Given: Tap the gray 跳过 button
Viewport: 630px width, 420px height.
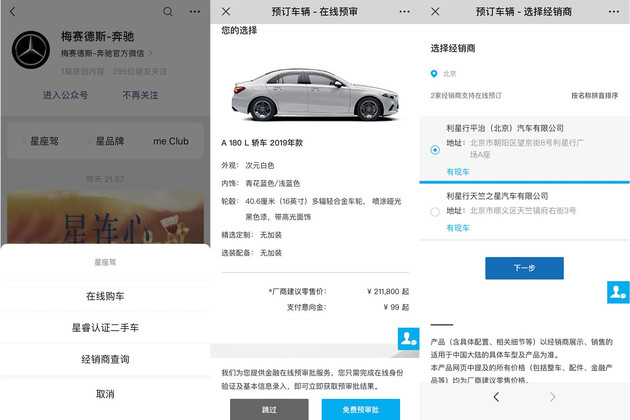Looking at the screenshot, I should pyautogui.click(x=269, y=409).
